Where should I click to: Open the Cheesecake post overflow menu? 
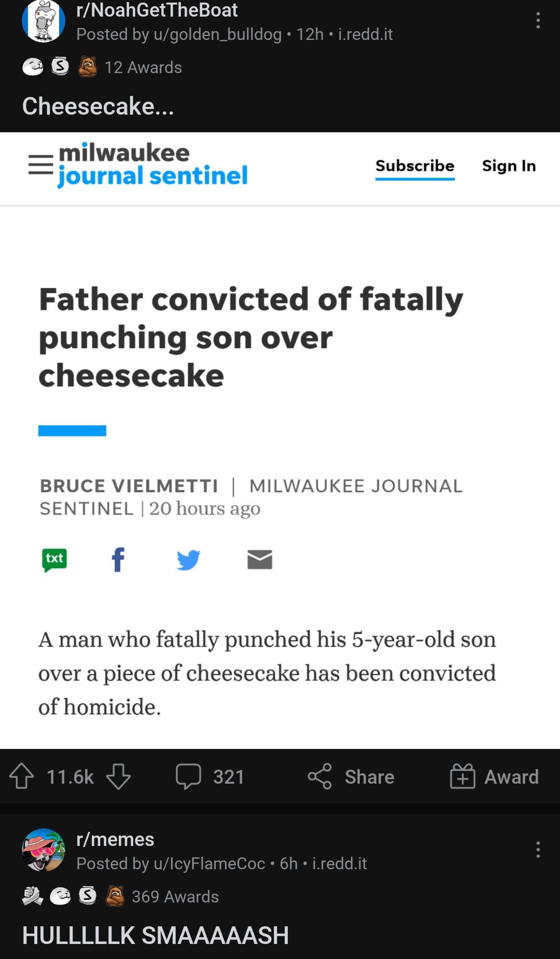click(x=538, y=21)
